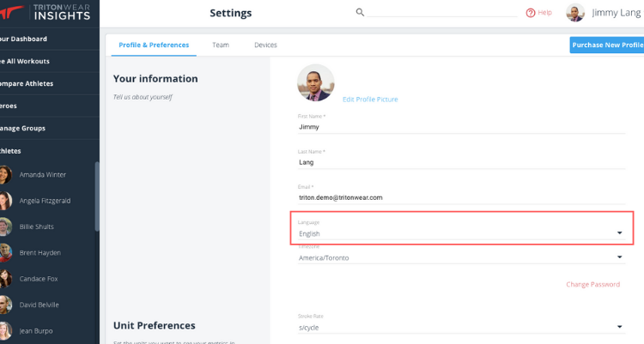Click Candace Fox's avatar
The width and height of the screenshot is (644, 344).
[x=5, y=279]
